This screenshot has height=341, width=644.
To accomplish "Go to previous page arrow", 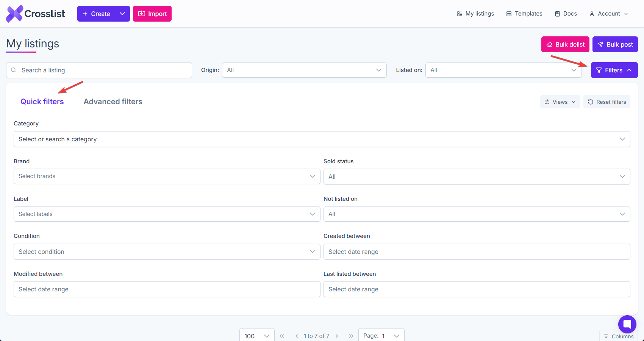I will 297,336.
